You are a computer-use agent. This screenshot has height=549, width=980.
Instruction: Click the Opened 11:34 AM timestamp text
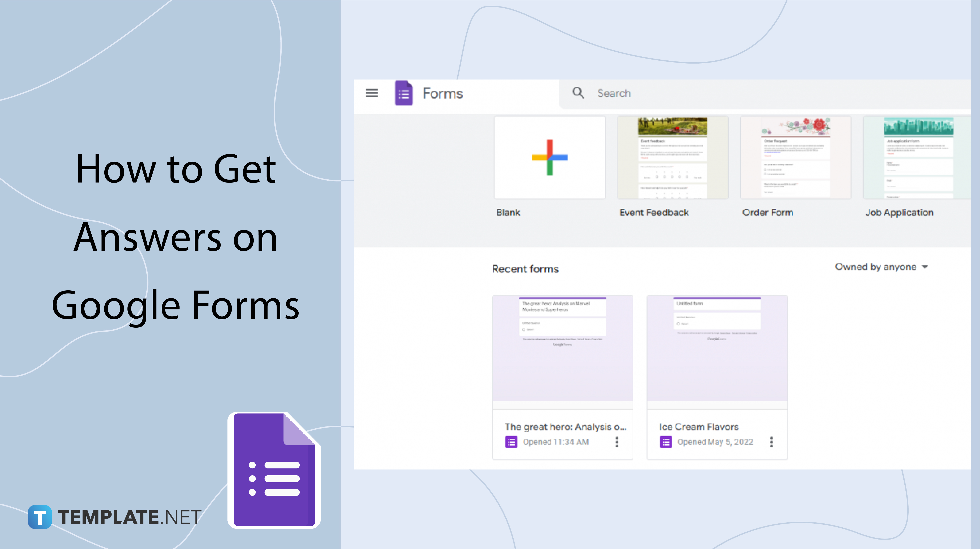point(556,442)
